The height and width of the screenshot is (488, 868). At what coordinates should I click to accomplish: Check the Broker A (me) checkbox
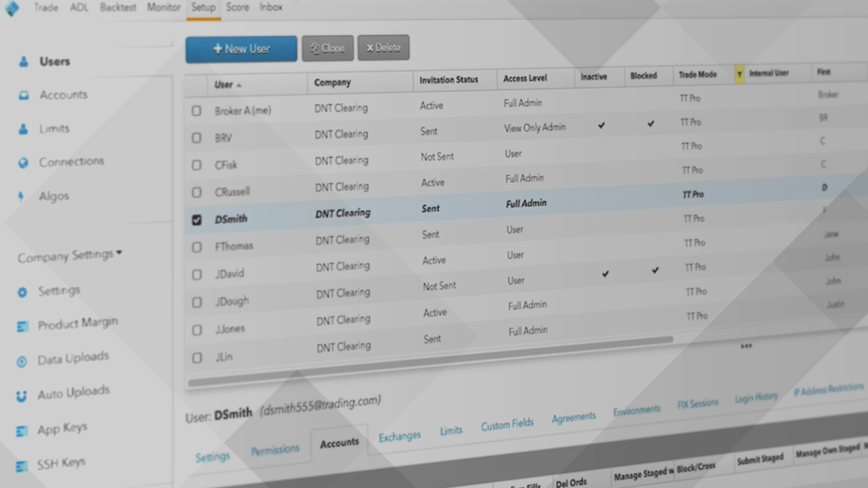pyautogui.click(x=196, y=111)
